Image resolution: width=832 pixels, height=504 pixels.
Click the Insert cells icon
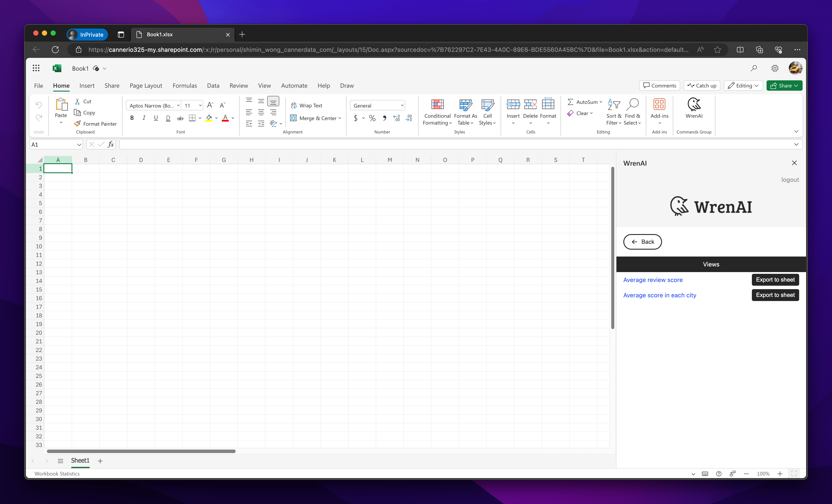pyautogui.click(x=513, y=104)
